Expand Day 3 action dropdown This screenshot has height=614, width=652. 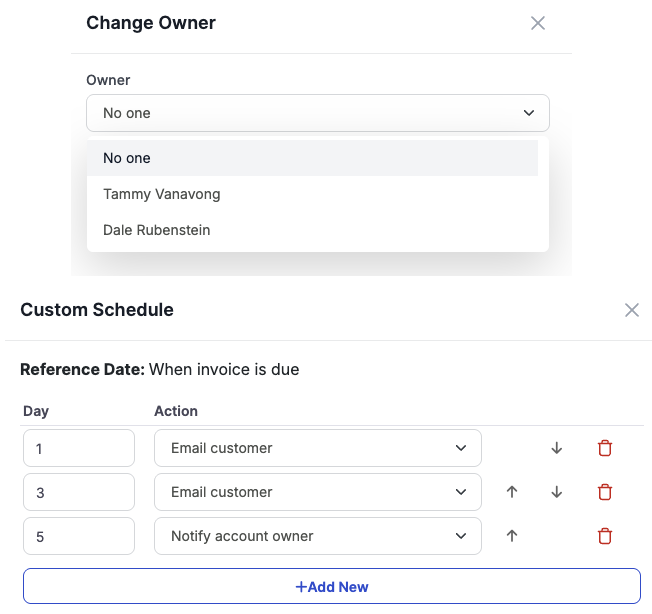(318, 492)
